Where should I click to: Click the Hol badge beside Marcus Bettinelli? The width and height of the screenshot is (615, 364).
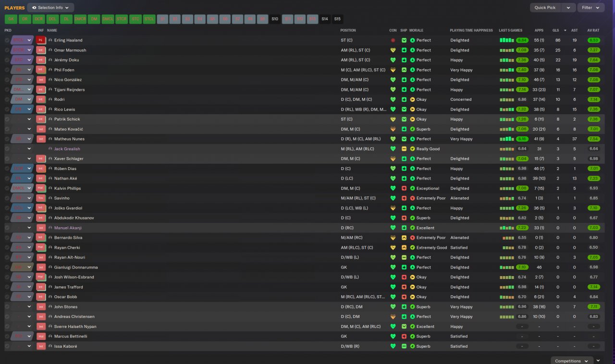tap(41, 336)
